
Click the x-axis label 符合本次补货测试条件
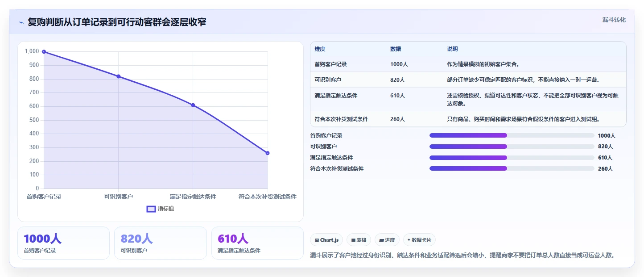(268, 197)
